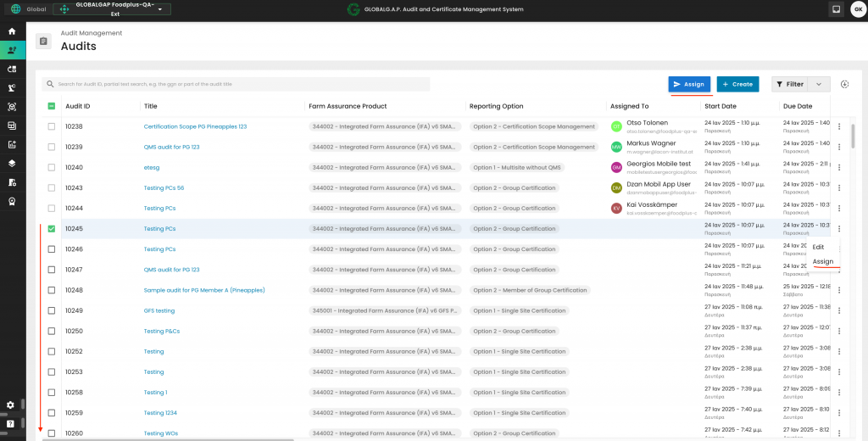
Task: Click the GK user avatar
Action: pos(857,9)
